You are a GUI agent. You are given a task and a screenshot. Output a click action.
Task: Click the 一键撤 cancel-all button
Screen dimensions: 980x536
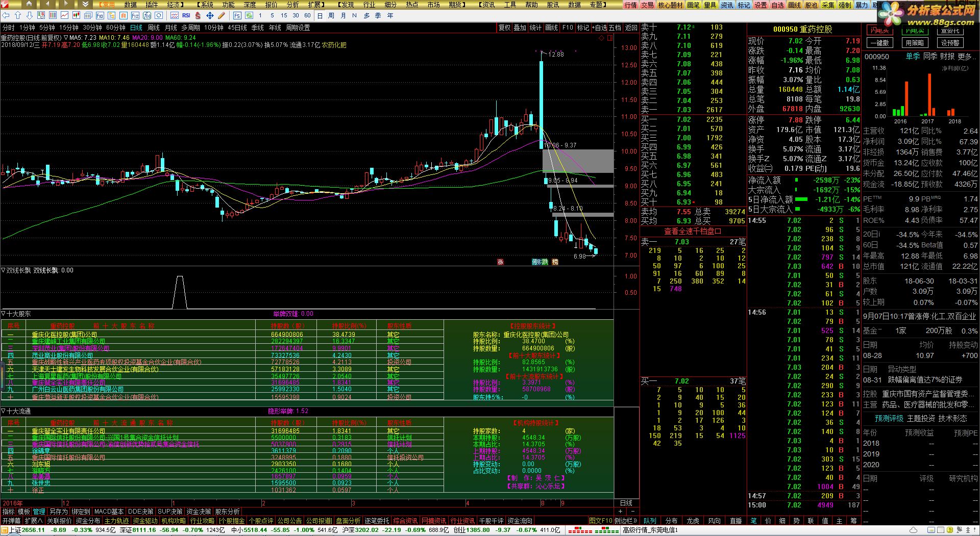point(879,43)
